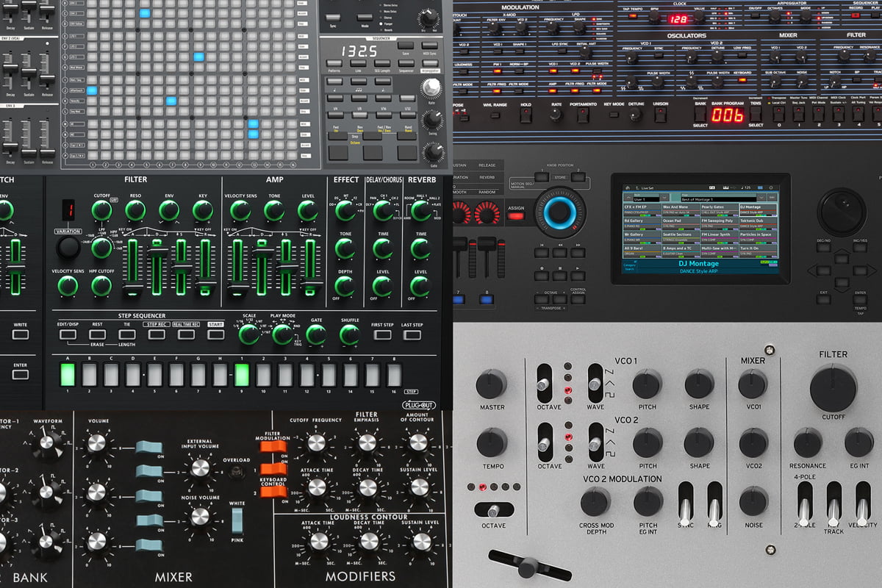Flip the WHITE/PINK noise rocker switch
The height and width of the screenshot is (588, 882).
pos(237,521)
